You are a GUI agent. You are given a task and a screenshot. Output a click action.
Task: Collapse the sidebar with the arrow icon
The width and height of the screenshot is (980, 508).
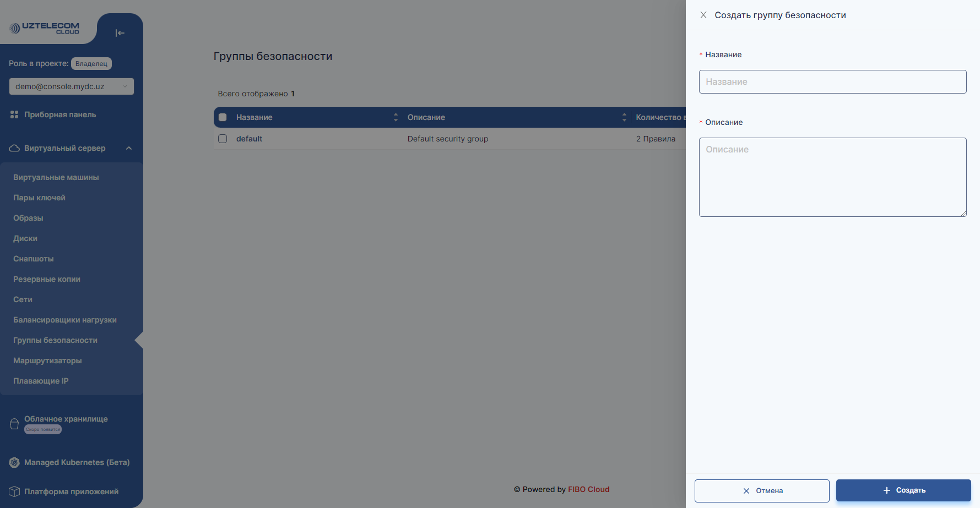pyautogui.click(x=120, y=33)
